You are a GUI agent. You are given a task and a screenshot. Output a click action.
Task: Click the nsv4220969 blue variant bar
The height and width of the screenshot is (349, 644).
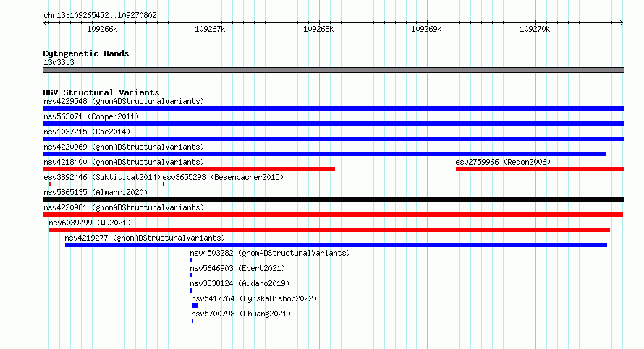pos(324,154)
